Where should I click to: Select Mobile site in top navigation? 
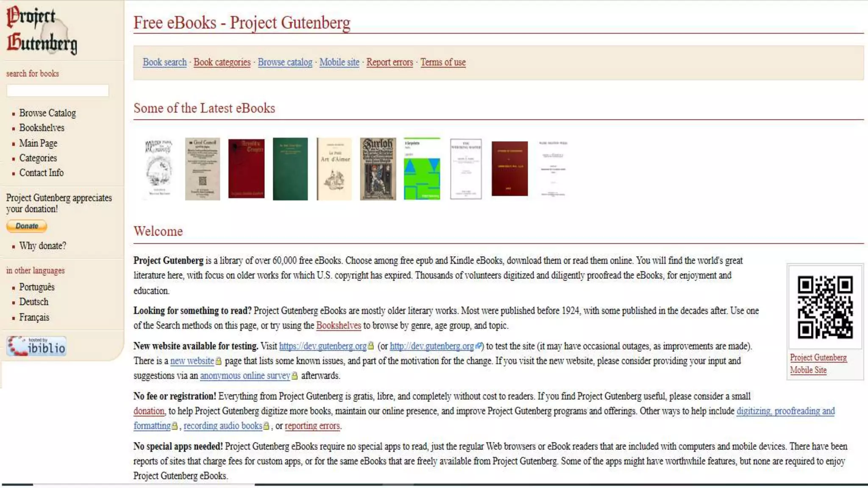[339, 62]
